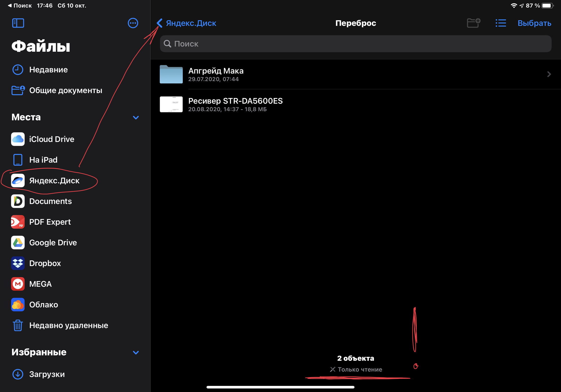This screenshot has width=561, height=392.
Task: Click the location services arrow icon
Action: click(522, 5)
